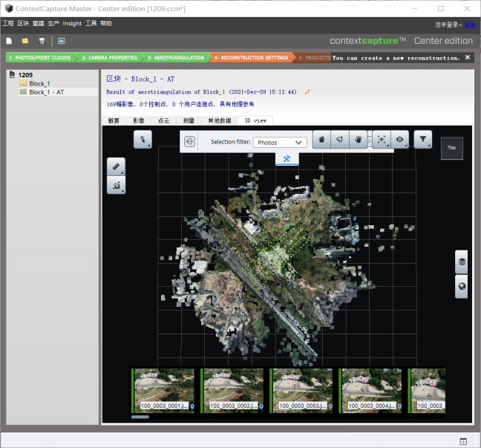
Task: Toggle the pinned tools button under toolbar
Action: tap(287, 158)
